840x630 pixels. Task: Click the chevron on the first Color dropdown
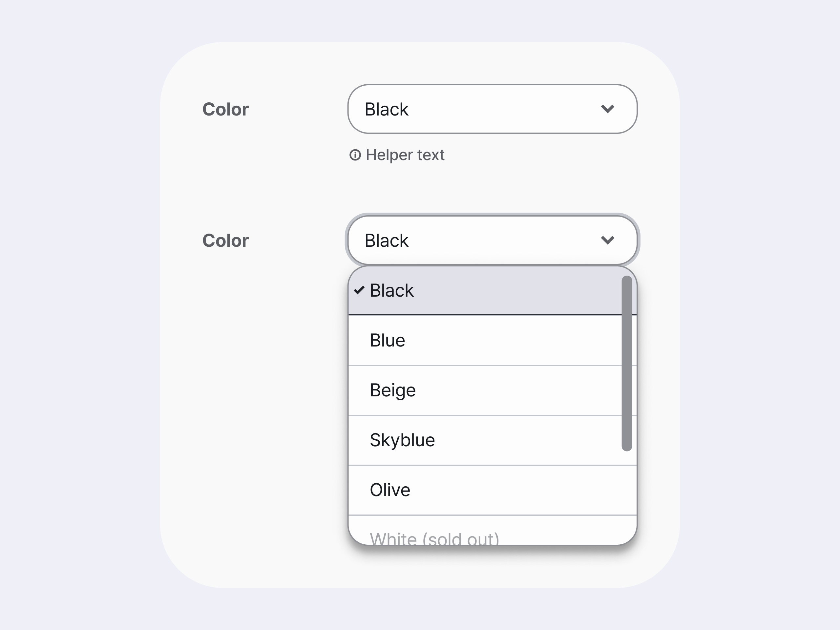coord(608,109)
